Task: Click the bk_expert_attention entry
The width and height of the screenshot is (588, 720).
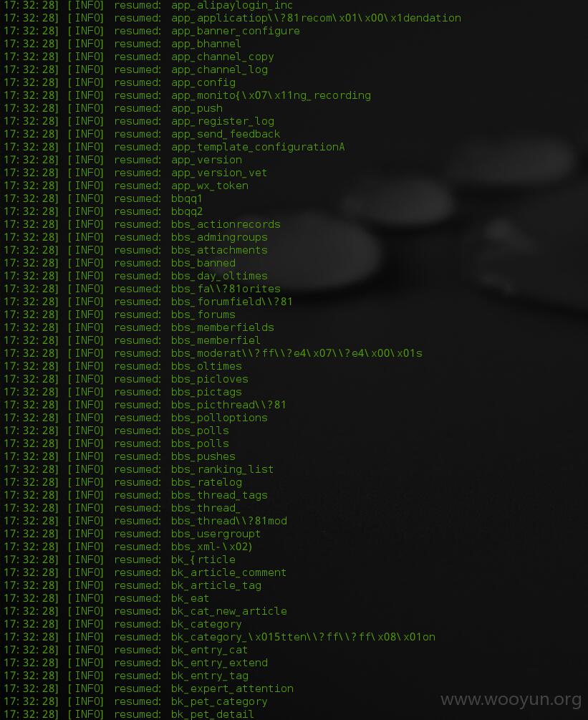Action: tap(232, 688)
